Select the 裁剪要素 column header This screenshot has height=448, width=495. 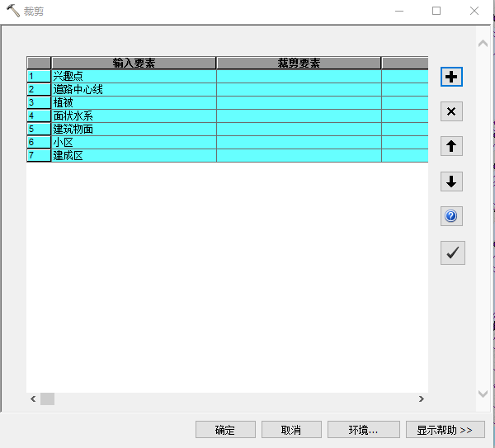tap(299, 64)
